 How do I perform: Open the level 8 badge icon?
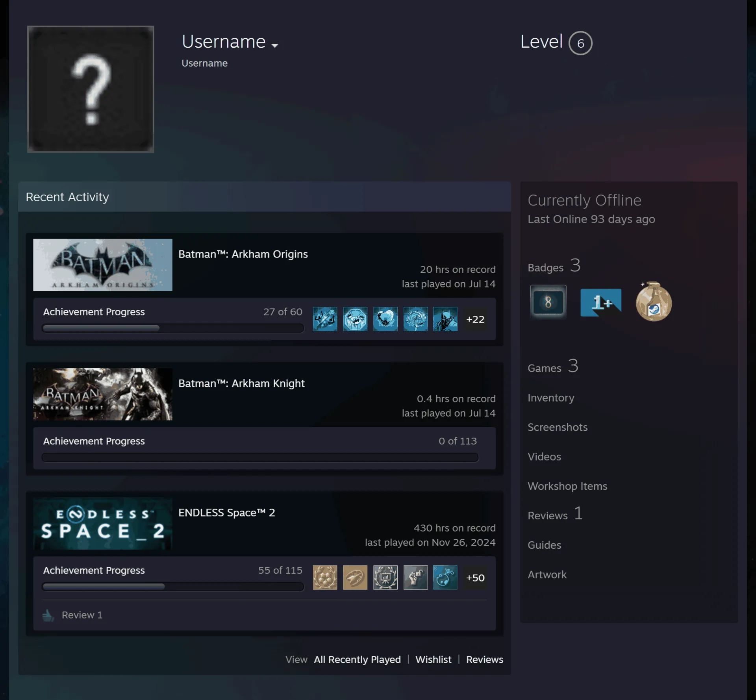[x=548, y=302]
